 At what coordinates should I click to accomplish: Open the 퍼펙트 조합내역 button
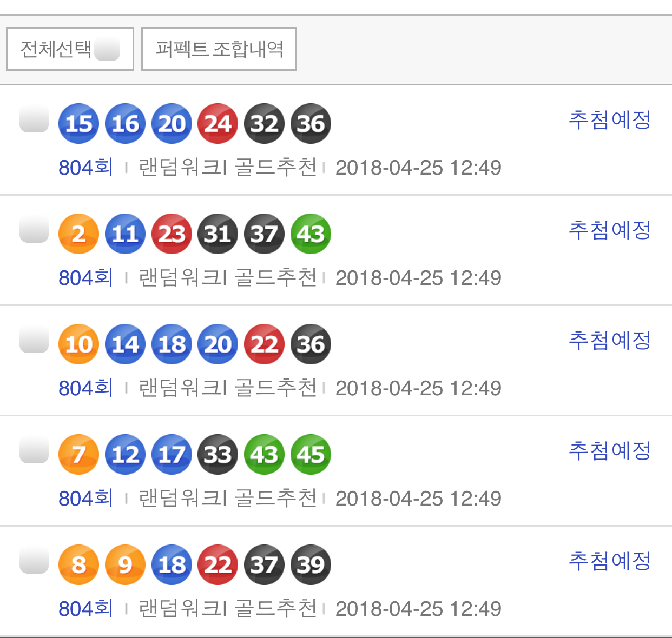pos(219,49)
